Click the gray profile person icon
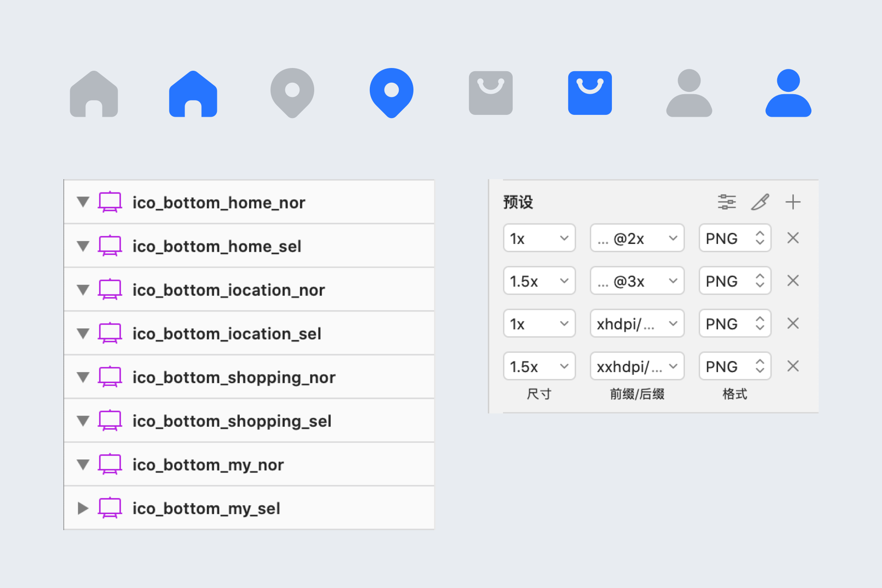Viewport: 882px width, 588px height. 689,93
